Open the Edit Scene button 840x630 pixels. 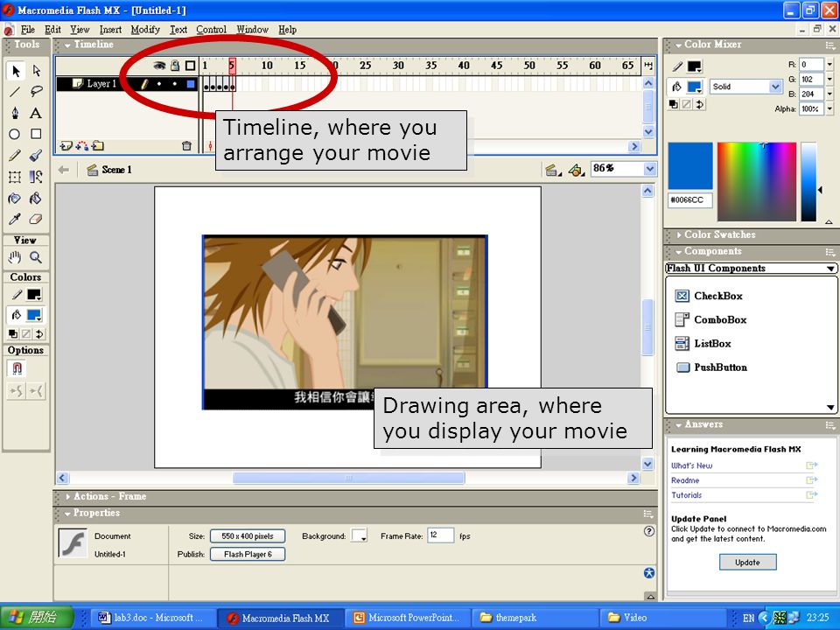click(552, 171)
